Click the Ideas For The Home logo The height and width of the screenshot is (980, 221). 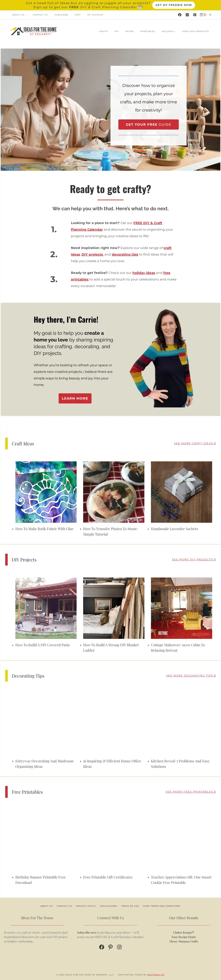[33, 31]
